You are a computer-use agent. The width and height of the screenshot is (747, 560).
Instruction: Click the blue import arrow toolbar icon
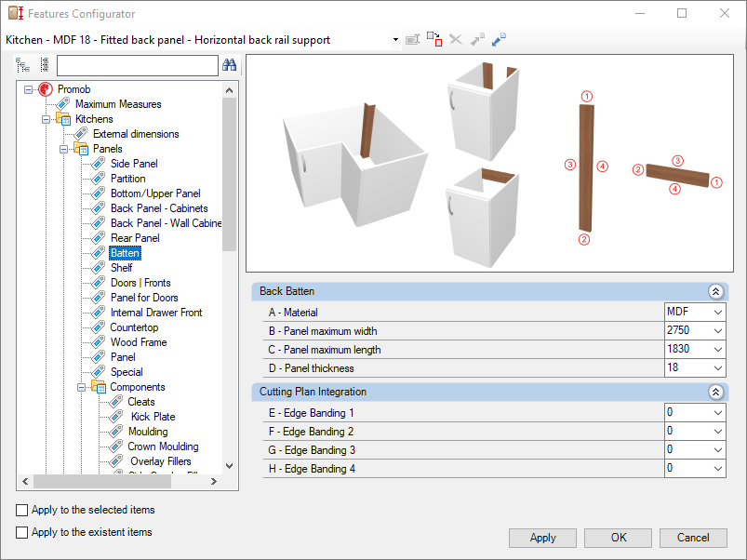pos(499,39)
